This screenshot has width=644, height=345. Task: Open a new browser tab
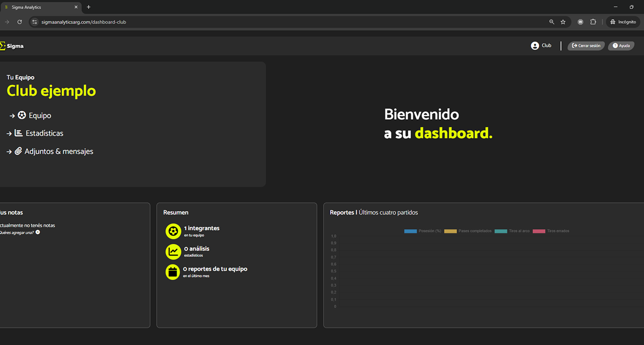click(89, 7)
